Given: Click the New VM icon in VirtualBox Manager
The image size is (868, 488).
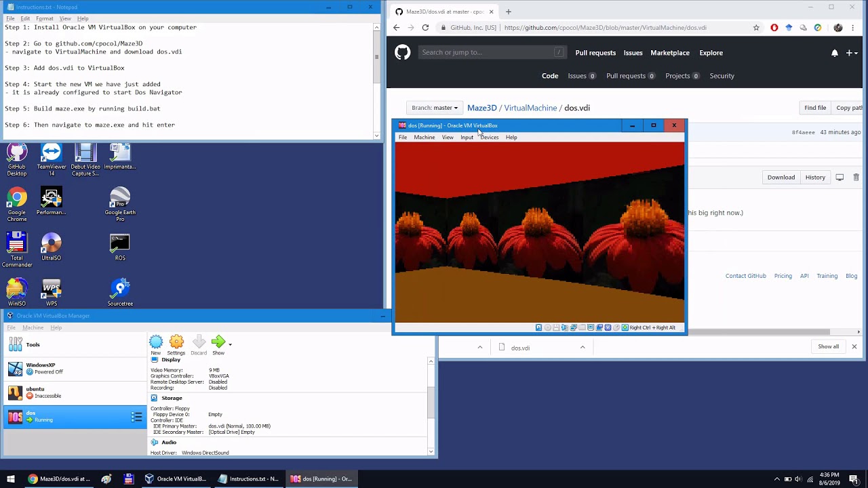Looking at the screenshot, I should point(156,342).
